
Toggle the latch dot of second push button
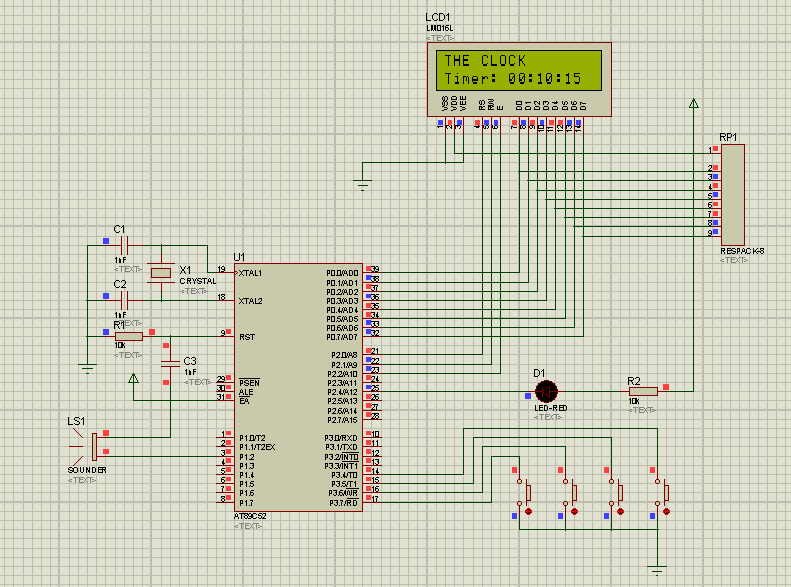[575, 511]
